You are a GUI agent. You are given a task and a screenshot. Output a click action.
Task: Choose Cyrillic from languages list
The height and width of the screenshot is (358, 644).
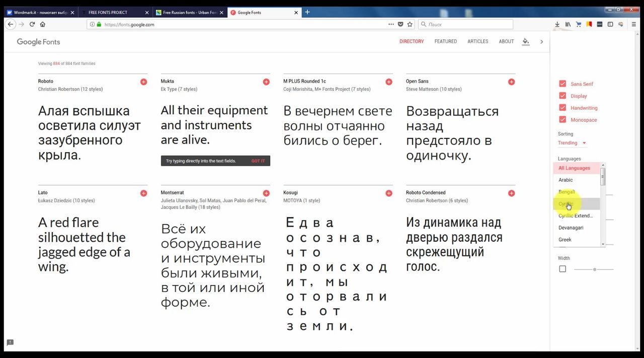click(577, 204)
